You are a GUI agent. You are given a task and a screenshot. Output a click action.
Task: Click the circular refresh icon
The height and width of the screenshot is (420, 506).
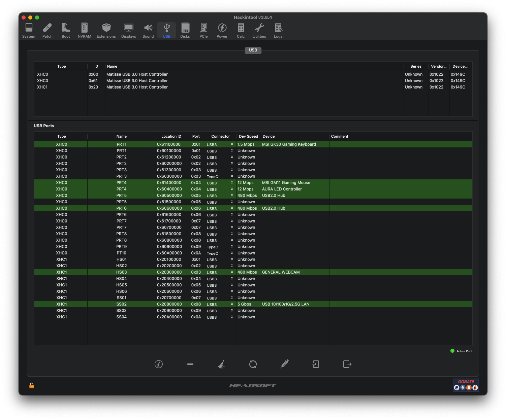tap(253, 364)
